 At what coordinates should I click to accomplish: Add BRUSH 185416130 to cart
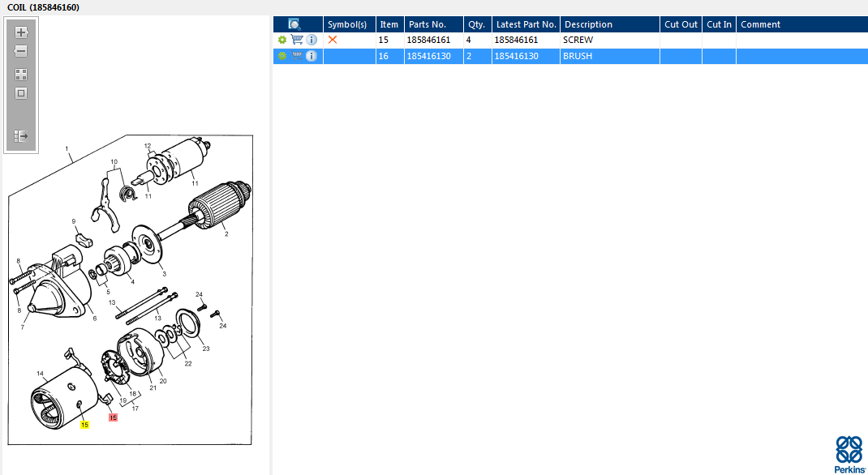point(297,56)
